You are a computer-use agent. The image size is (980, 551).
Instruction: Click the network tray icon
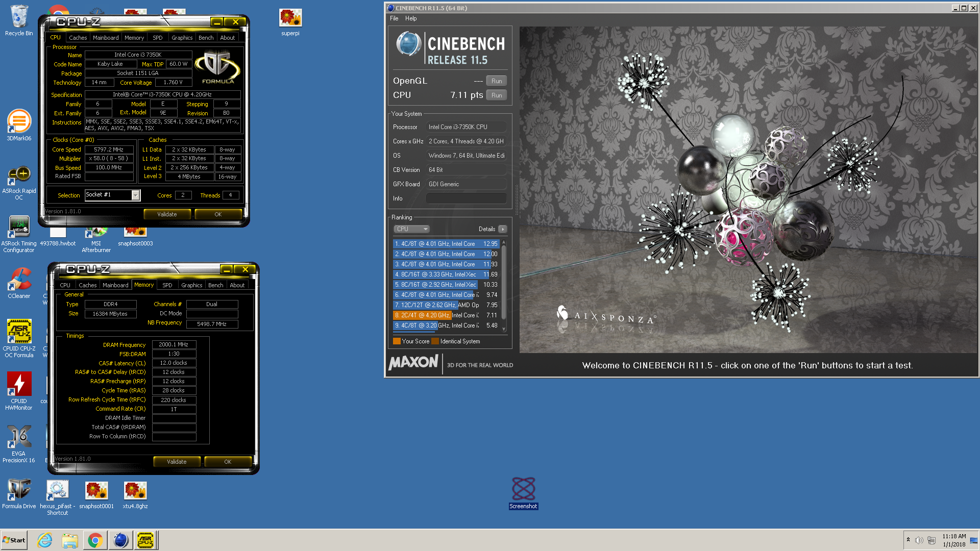coord(932,540)
